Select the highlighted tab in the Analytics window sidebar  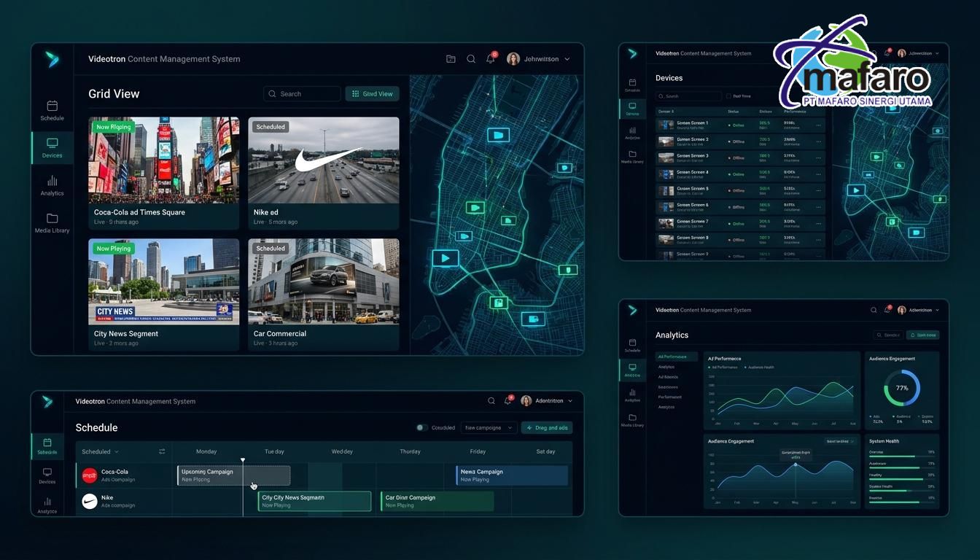[x=632, y=370]
